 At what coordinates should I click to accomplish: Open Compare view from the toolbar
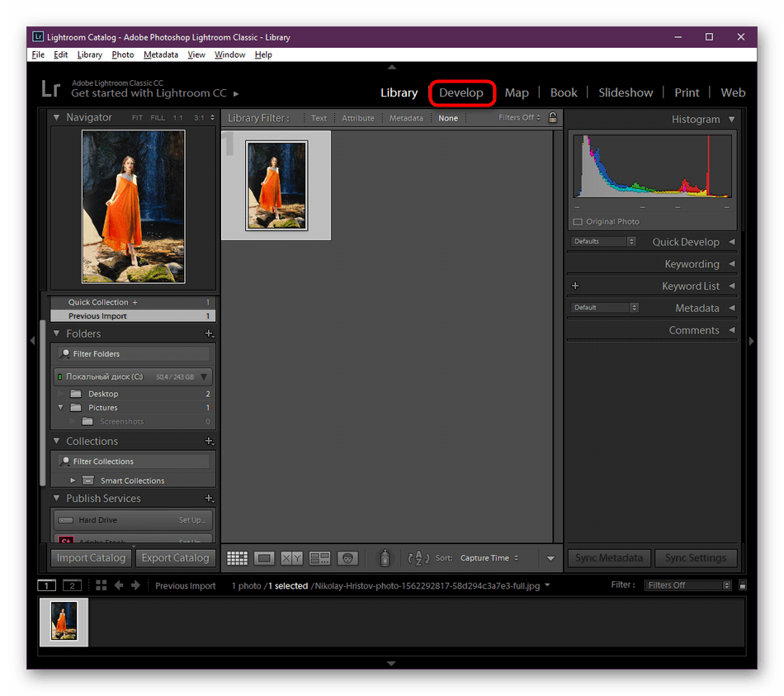[x=290, y=558]
